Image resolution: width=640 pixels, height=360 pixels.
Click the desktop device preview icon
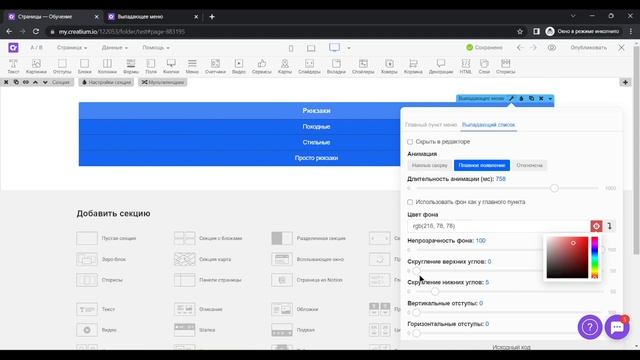coord(334,48)
